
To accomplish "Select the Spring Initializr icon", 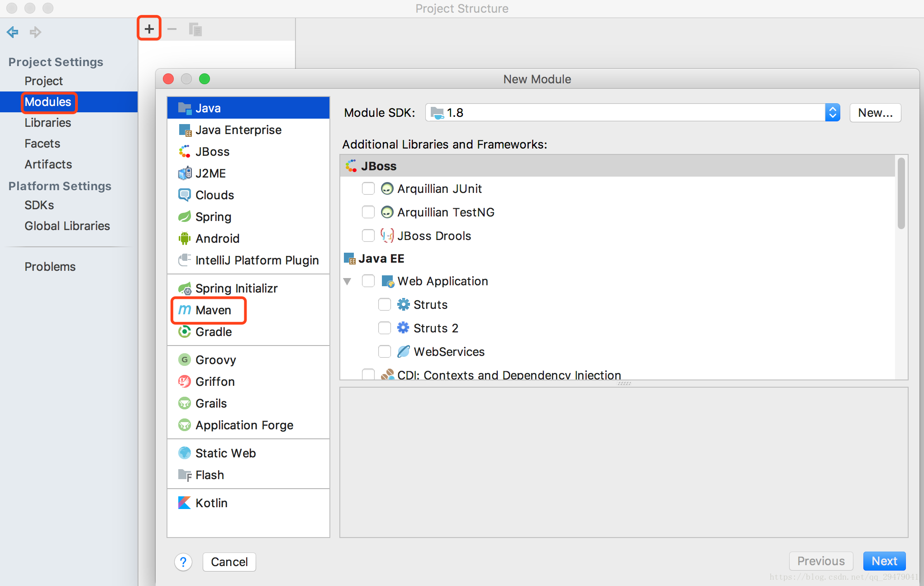I will point(185,288).
